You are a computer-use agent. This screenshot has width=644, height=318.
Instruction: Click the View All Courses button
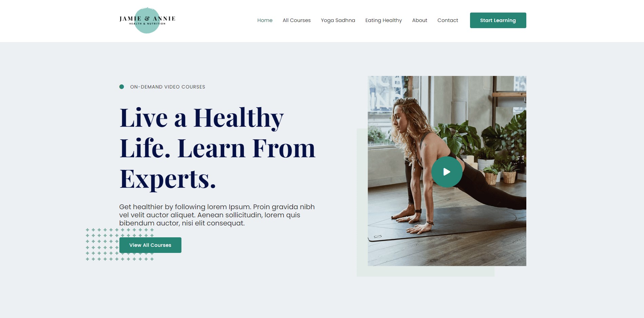click(x=150, y=245)
